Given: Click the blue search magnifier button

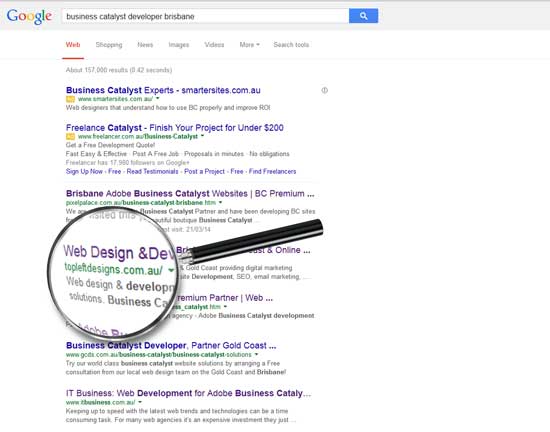Looking at the screenshot, I should [x=363, y=16].
